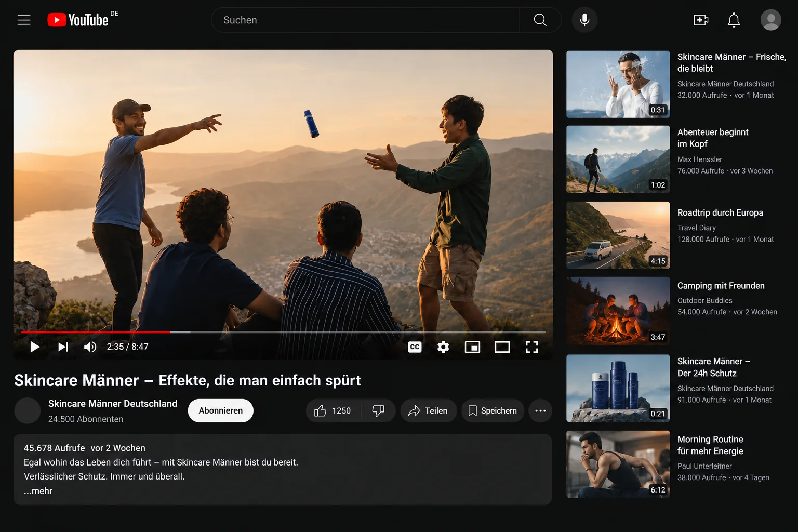Open the notifications bell
This screenshot has width=798, height=532.
click(x=734, y=20)
